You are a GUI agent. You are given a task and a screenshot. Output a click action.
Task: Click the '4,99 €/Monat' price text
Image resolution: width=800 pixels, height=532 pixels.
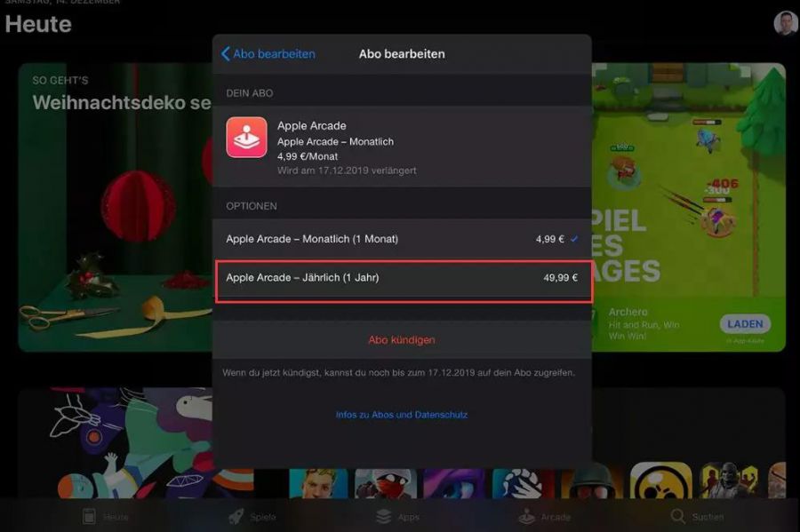coord(308,156)
